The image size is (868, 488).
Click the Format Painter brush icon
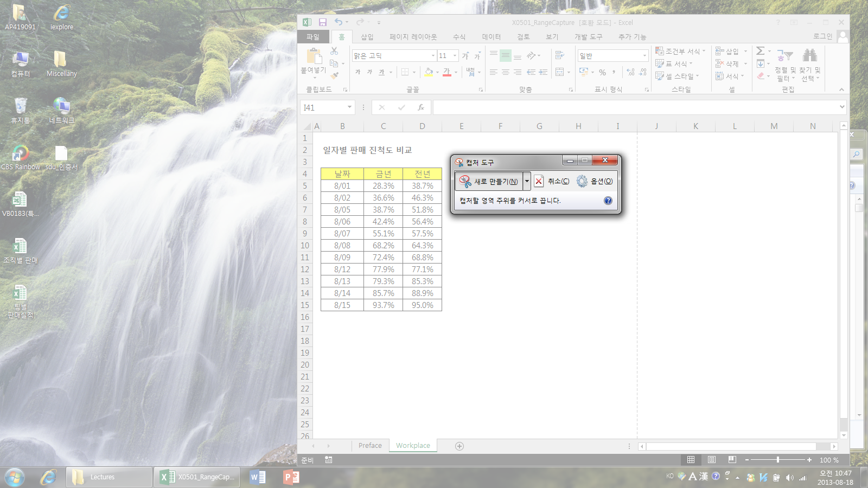click(335, 75)
